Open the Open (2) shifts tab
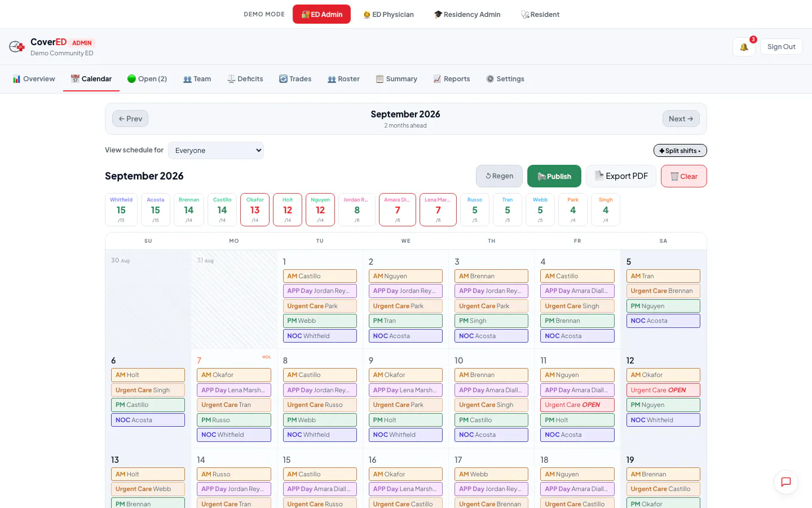812x508 pixels. pyautogui.click(x=147, y=79)
